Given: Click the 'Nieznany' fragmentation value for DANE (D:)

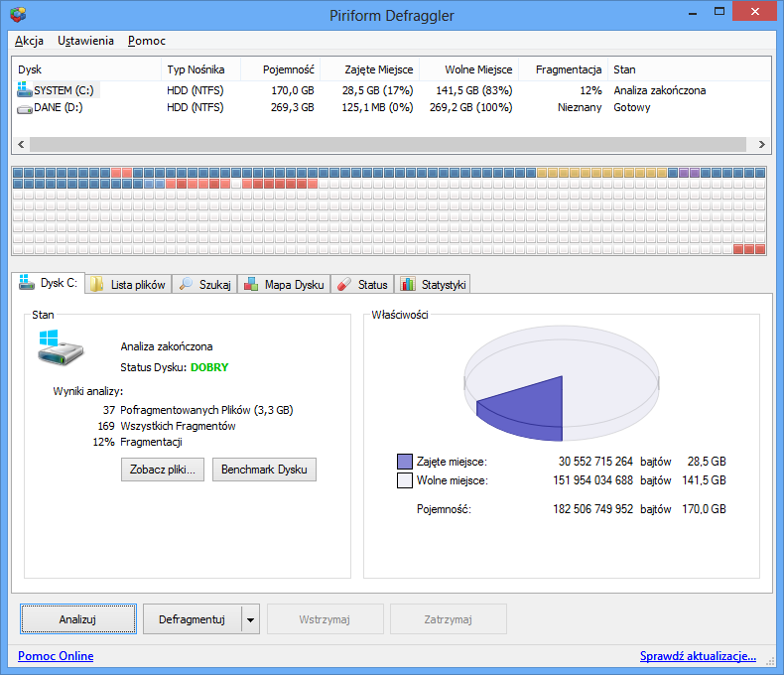Looking at the screenshot, I should pos(580,107).
